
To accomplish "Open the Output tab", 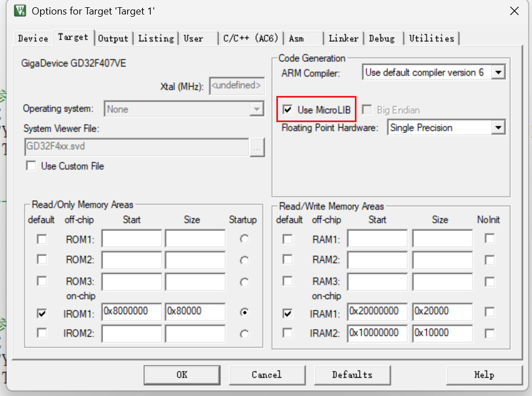I will coord(113,38).
